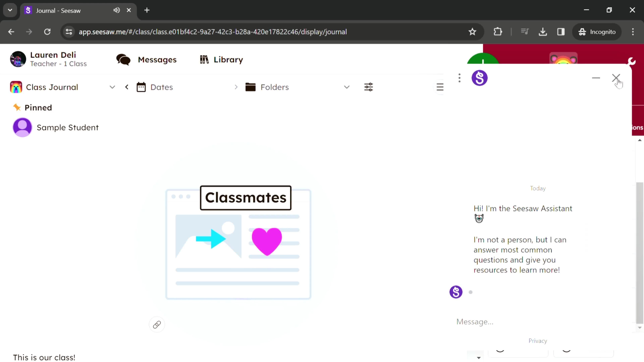Open the hamburger list menu
644x362 pixels.
440,87
